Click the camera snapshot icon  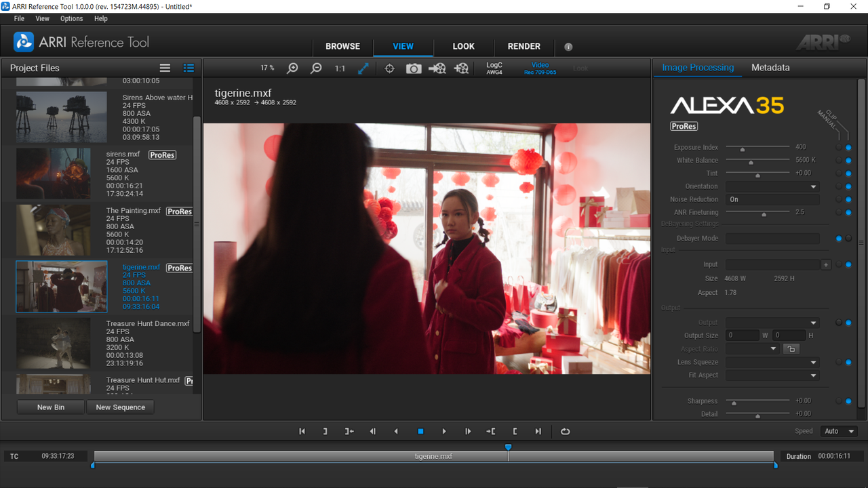[x=414, y=68]
